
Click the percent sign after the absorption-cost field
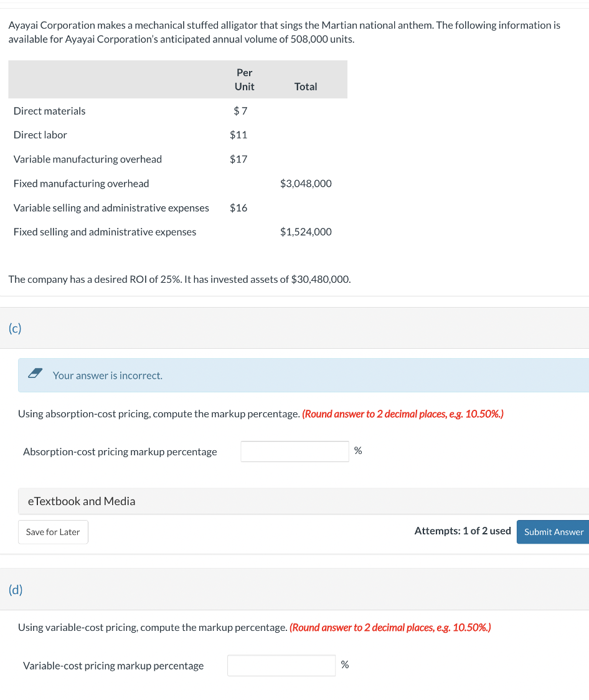tap(359, 450)
